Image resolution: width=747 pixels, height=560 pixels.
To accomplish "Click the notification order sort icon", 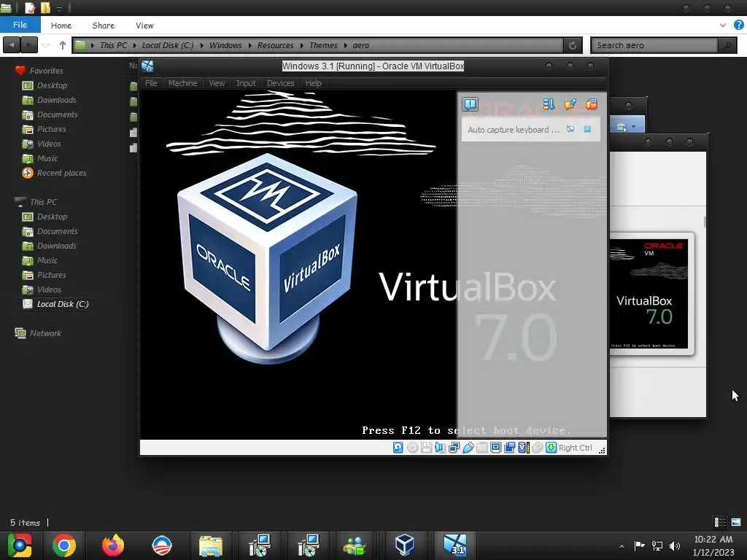I will click(549, 104).
